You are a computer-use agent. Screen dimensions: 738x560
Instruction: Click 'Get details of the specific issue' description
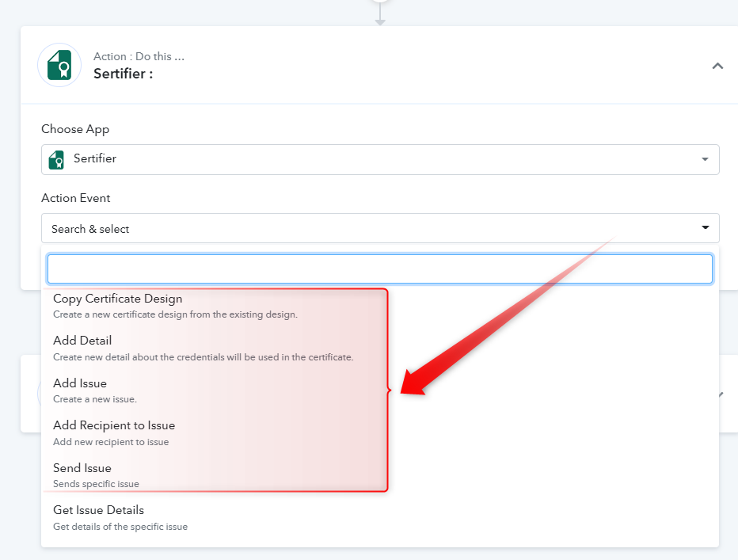click(120, 527)
